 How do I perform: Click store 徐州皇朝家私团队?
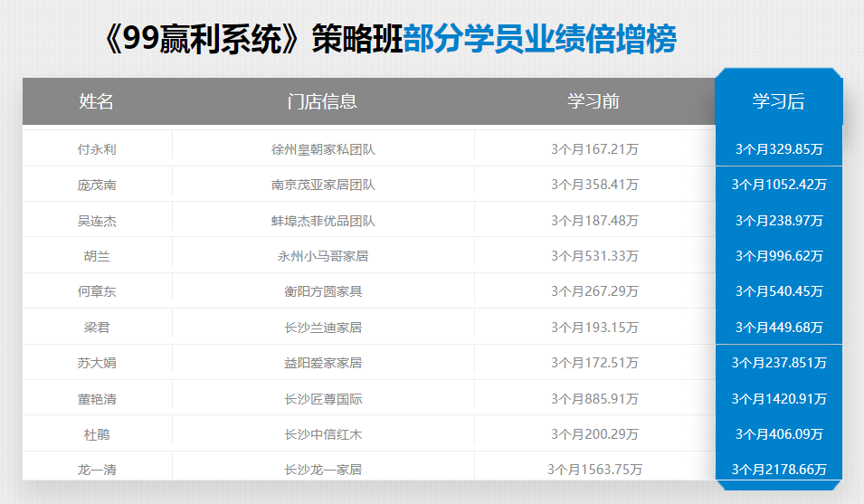point(323,149)
